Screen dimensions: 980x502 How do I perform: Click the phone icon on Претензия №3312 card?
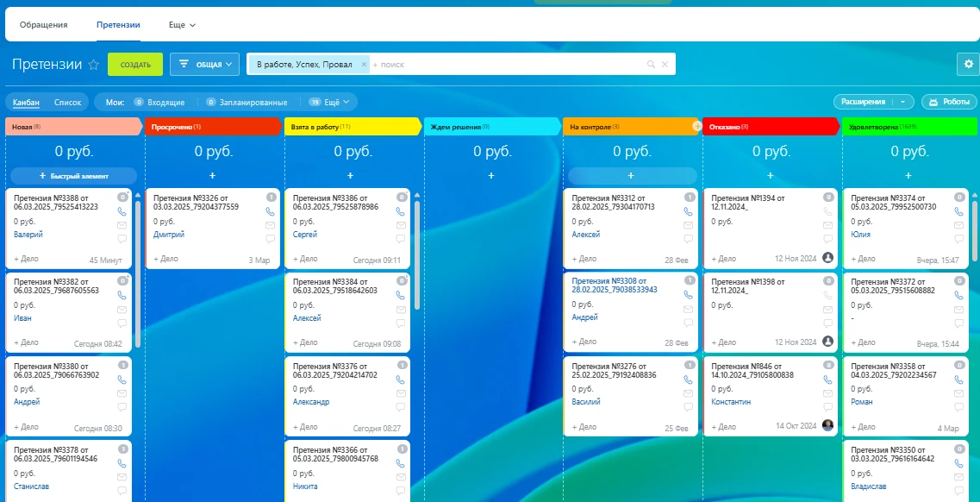689,211
